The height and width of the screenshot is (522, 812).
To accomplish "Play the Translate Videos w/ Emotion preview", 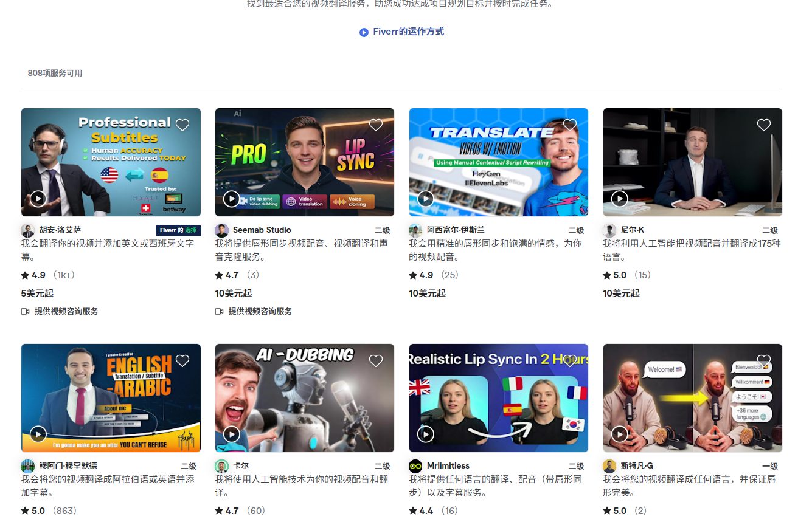I will click(x=426, y=199).
